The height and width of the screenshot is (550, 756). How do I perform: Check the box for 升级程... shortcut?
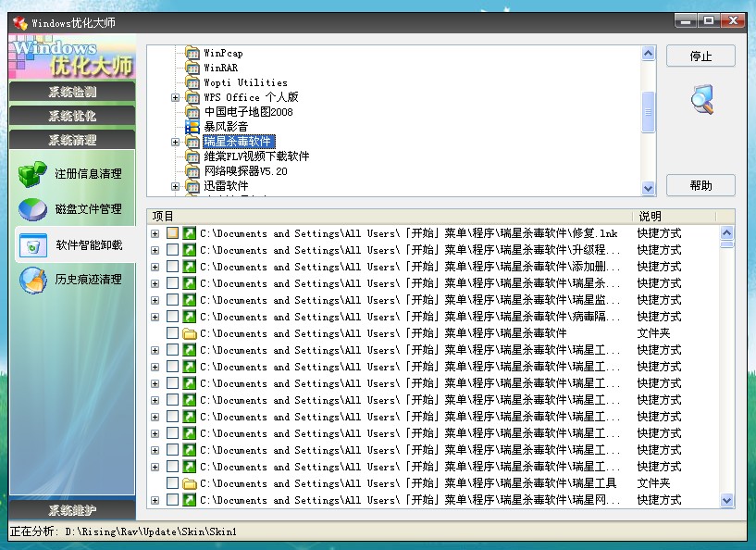coord(173,250)
